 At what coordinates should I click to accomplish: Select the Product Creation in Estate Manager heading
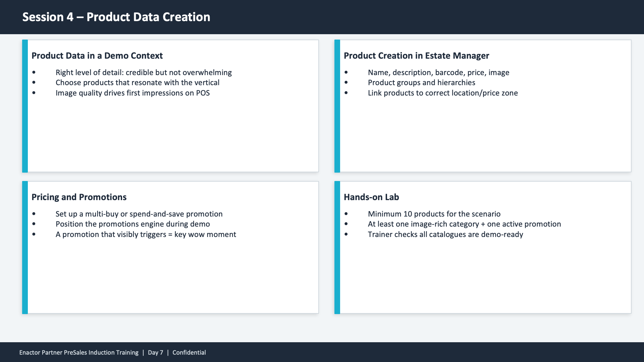417,56
